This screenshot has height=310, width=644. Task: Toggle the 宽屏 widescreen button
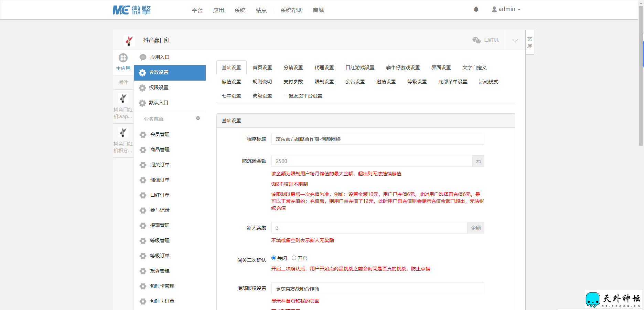[x=529, y=42]
